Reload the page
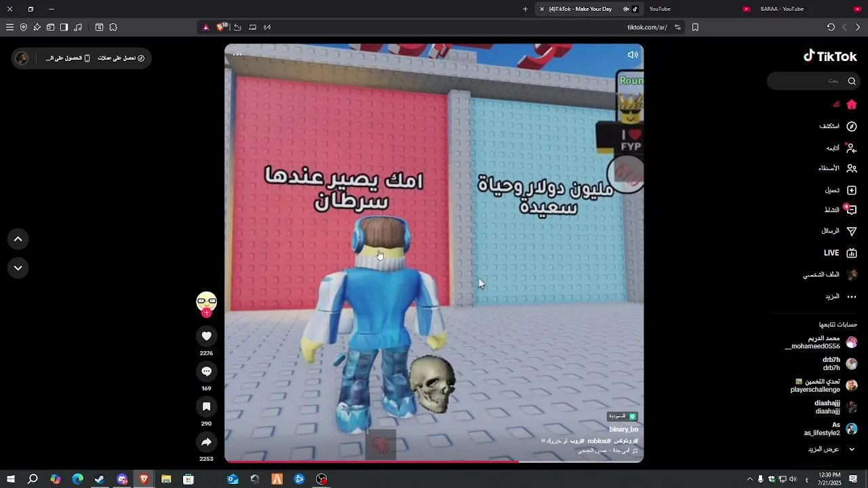 831,27
